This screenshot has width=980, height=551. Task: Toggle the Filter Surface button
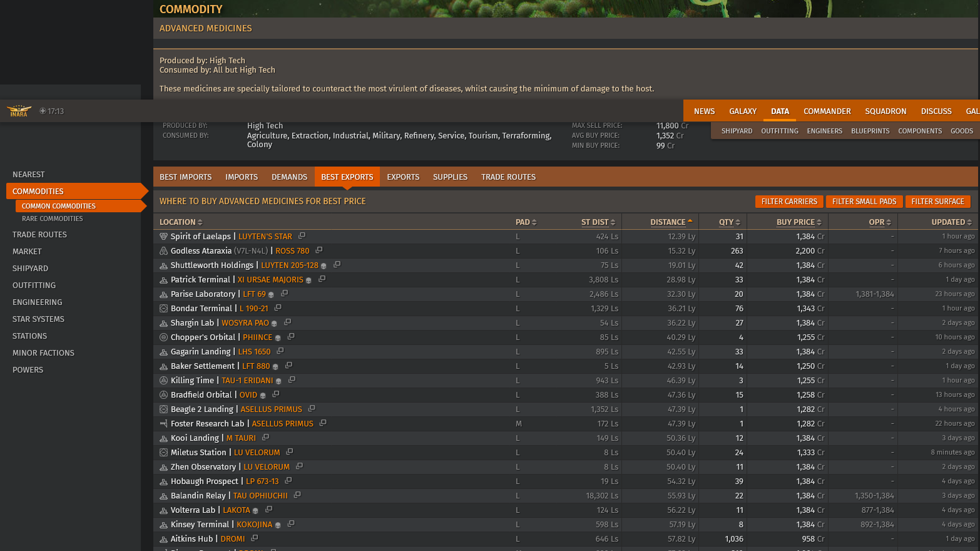pyautogui.click(x=937, y=202)
